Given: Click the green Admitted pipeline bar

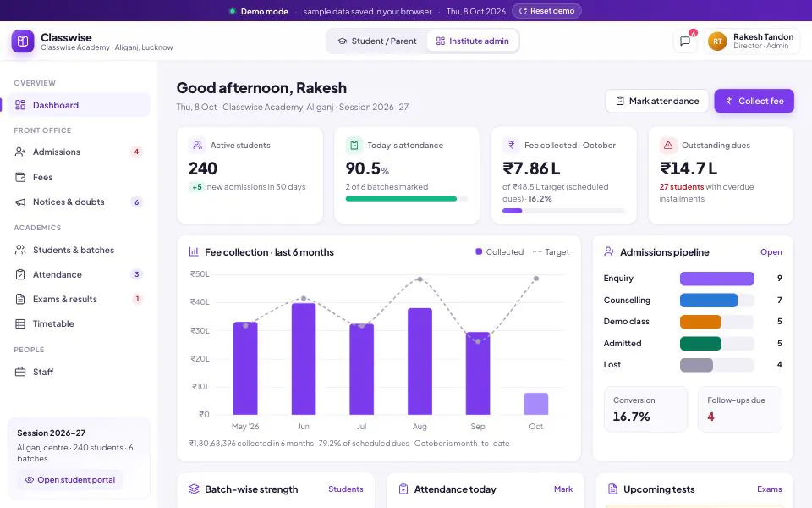Looking at the screenshot, I should [700, 343].
